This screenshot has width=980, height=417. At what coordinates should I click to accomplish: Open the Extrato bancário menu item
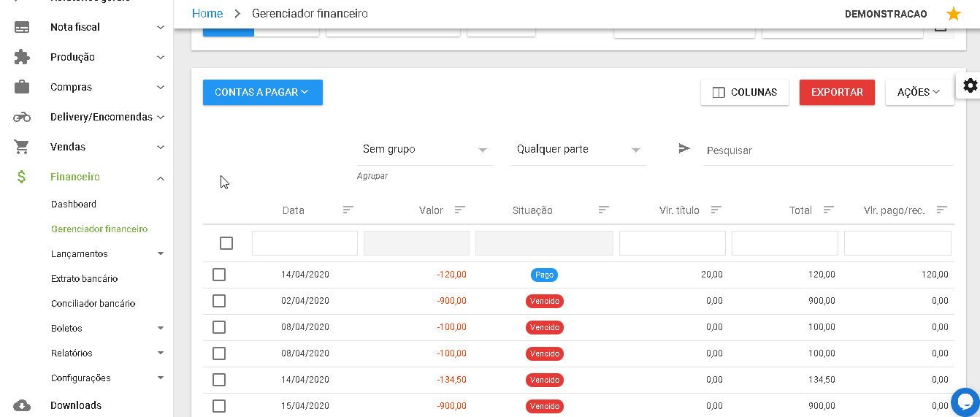point(84,279)
